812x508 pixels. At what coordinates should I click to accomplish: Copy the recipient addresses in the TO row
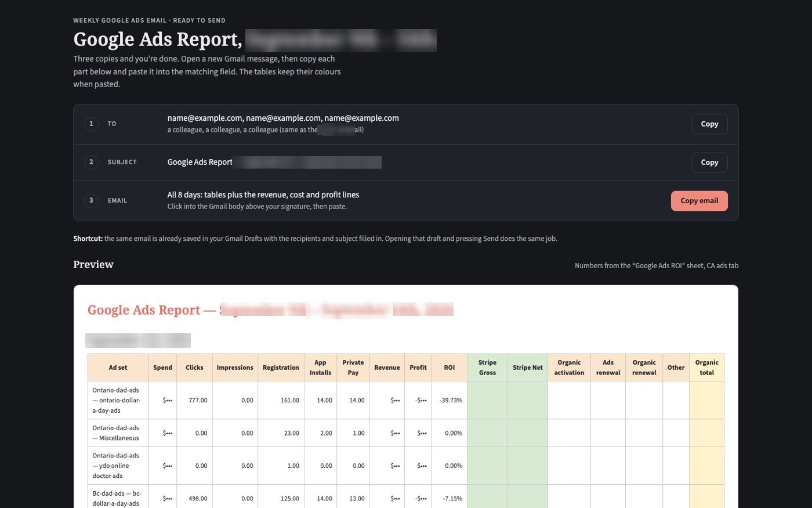(x=709, y=124)
